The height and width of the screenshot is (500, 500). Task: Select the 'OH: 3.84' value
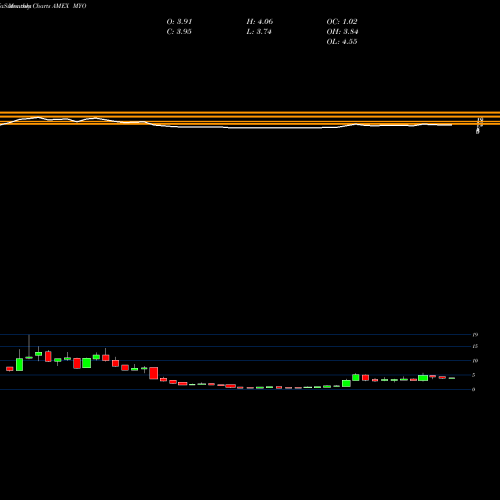(x=342, y=32)
